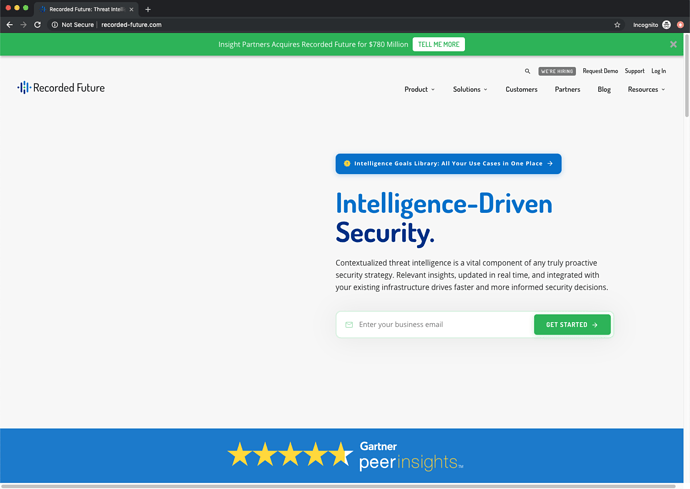Screen dimensions: 690x489
Task: Click the Gartner peer insights logo
Action: (x=411, y=456)
